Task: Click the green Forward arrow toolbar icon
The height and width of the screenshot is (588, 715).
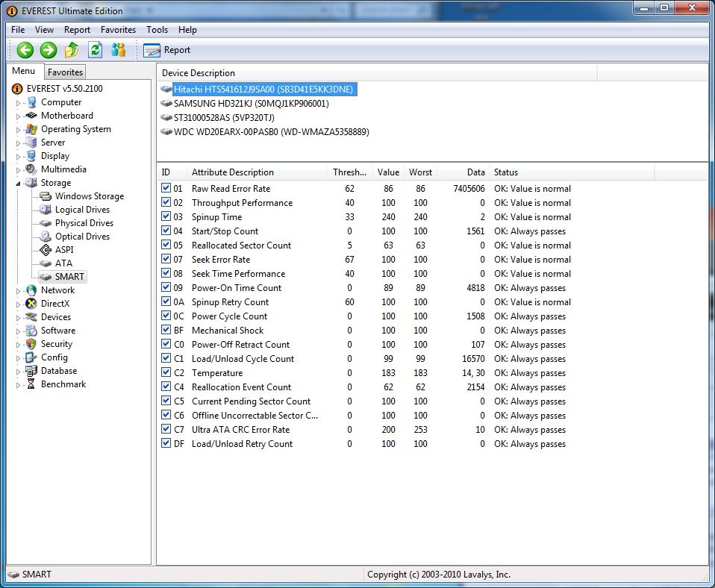Action: pyautogui.click(x=49, y=50)
